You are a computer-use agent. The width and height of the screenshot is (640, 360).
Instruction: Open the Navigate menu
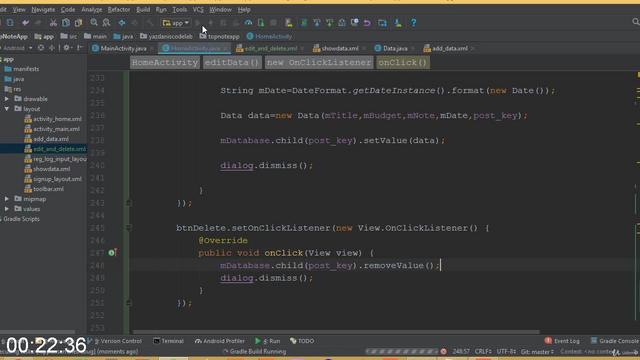pyautogui.click(x=43, y=9)
